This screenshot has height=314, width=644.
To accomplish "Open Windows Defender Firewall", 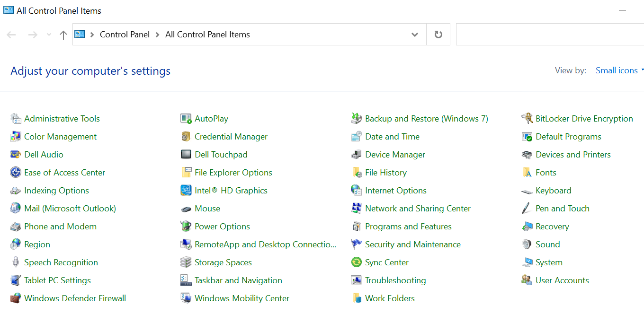I will click(x=75, y=298).
